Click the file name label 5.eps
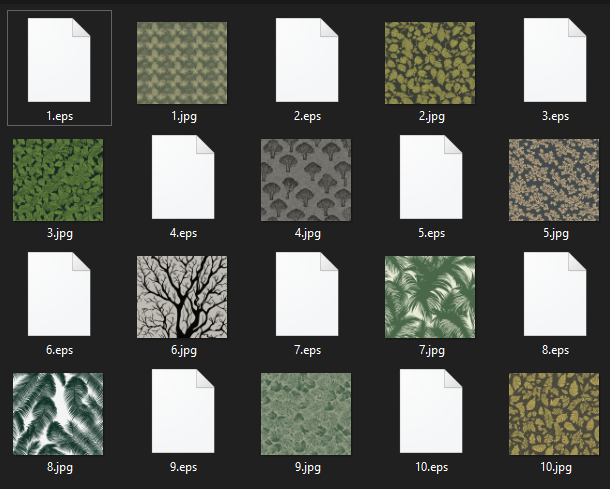The width and height of the screenshot is (610, 489). click(431, 233)
